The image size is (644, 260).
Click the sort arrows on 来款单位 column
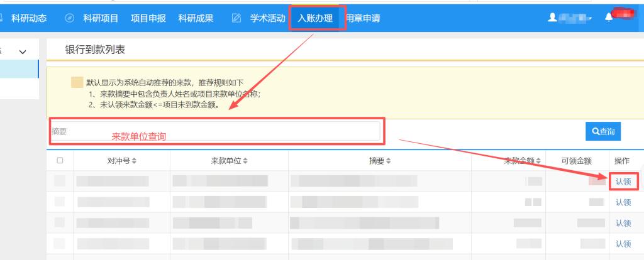pos(244,161)
